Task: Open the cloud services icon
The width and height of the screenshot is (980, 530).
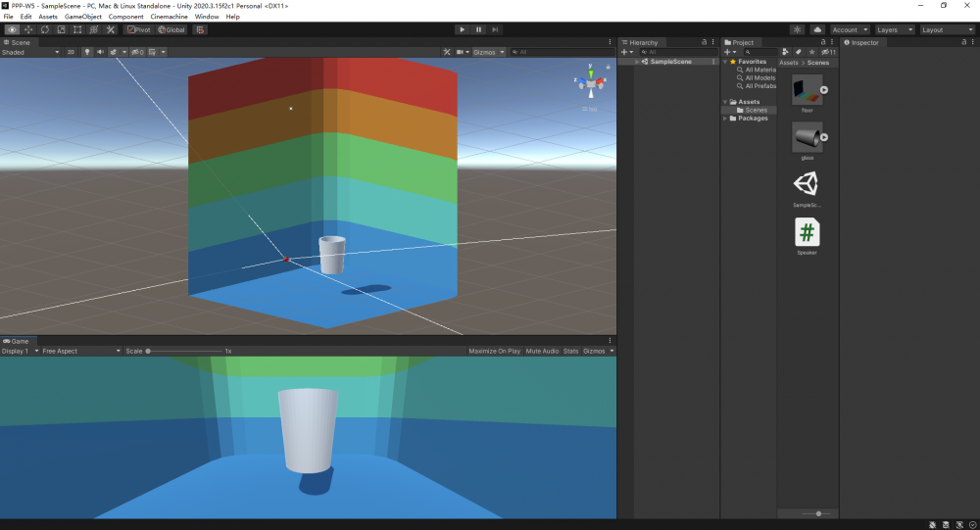Action: pyautogui.click(x=817, y=29)
